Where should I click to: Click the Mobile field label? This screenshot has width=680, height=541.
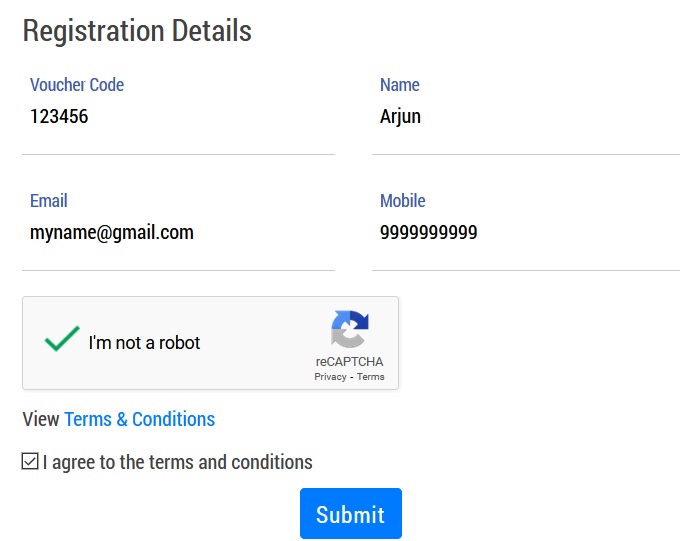click(x=403, y=201)
